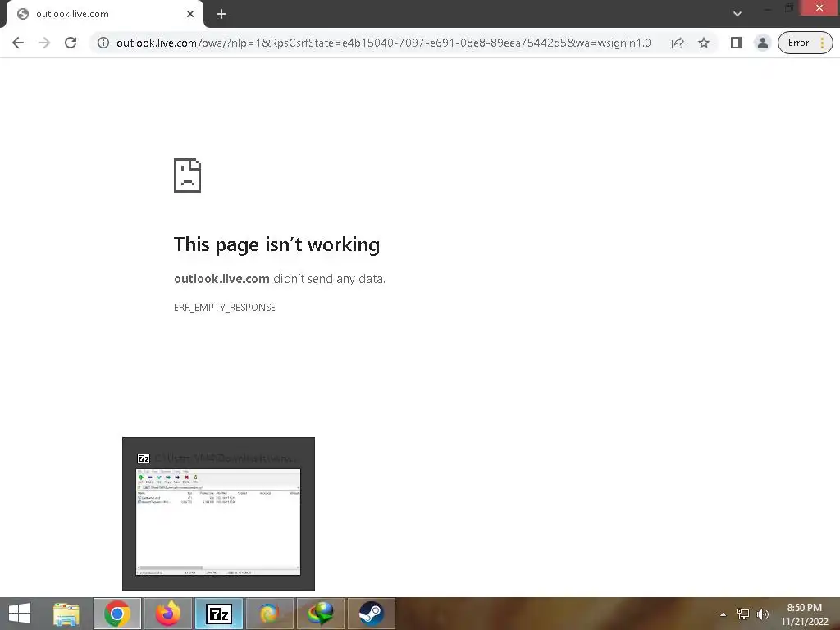Close the outlook.live.com tab
This screenshot has width=840, height=630.
[x=190, y=14]
